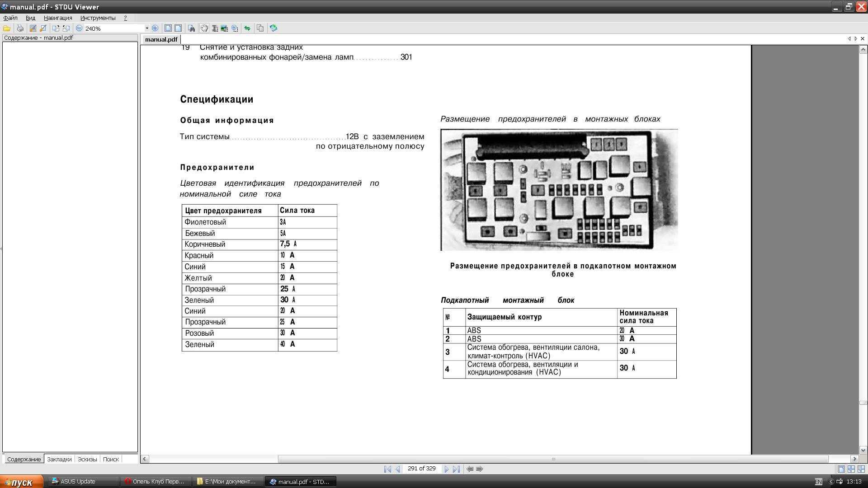
Task: Click the vertical scrollbar down arrow
Action: point(863,450)
